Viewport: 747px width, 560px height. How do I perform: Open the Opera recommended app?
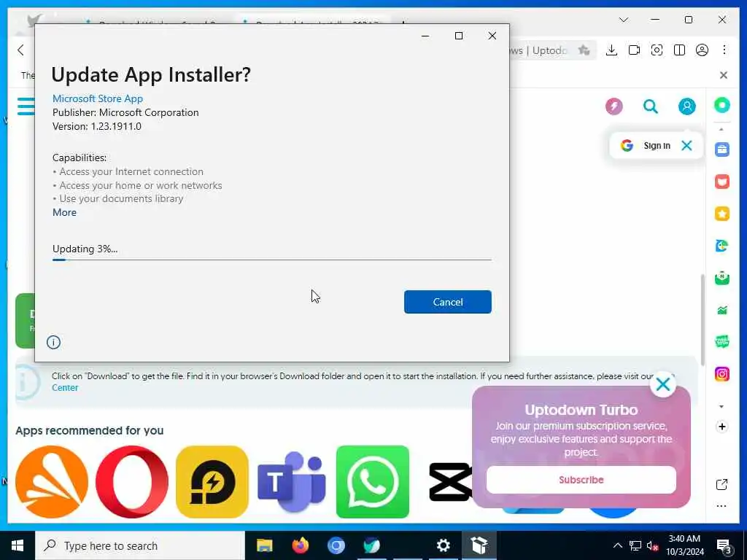[x=132, y=481]
